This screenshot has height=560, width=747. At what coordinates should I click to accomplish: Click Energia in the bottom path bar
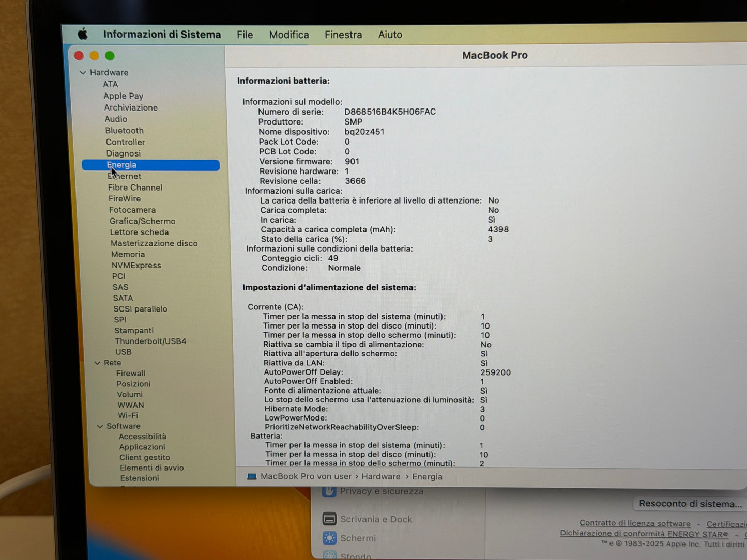click(x=427, y=476)
